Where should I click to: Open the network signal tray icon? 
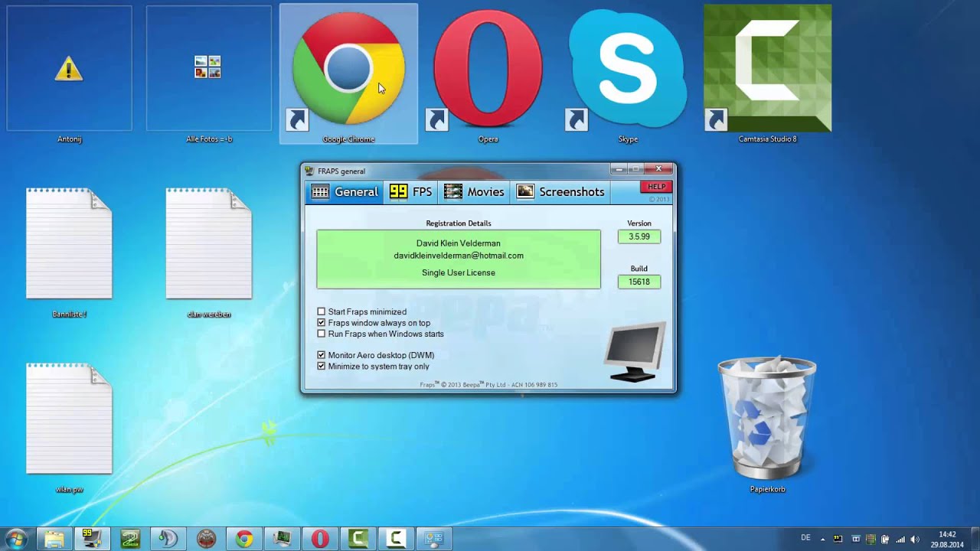coord(900,539)
